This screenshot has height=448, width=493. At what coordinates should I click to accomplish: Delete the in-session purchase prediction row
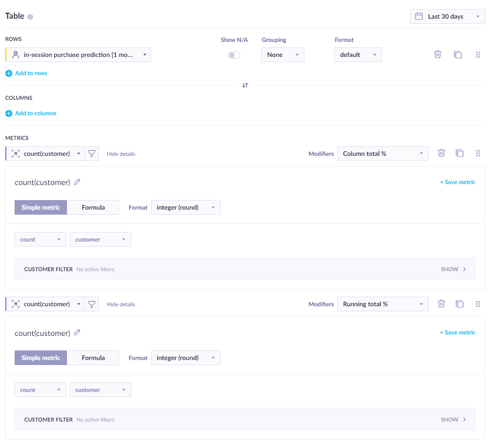(437, 54)
